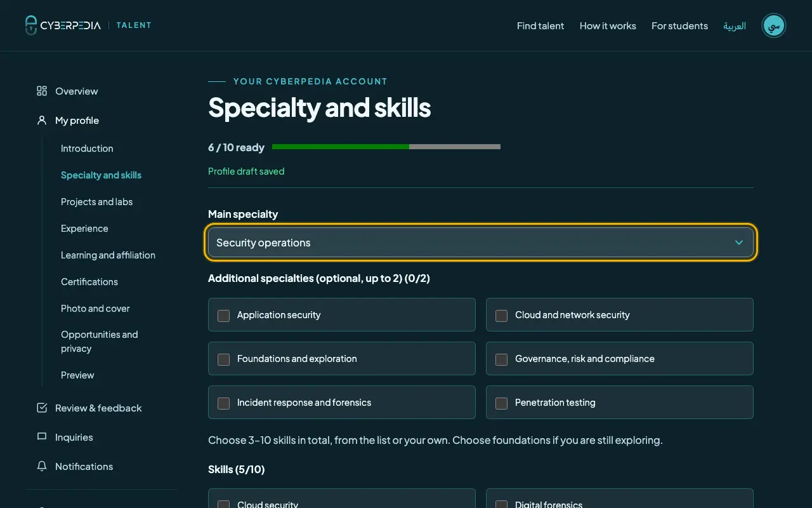812x508 pixels.
Task: Click the 6 / 10 ready progress bar
Action: (x=386, y=147)
